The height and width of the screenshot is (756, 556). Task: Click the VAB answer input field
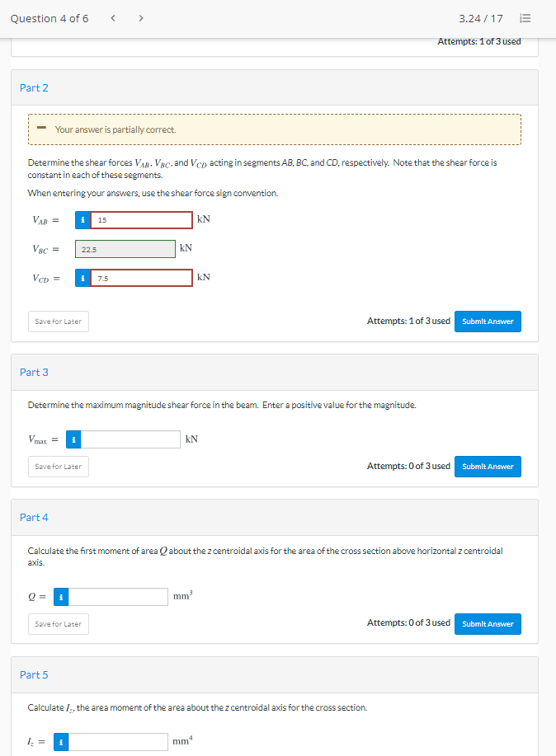pyautogui.click(x=142, y=219)
